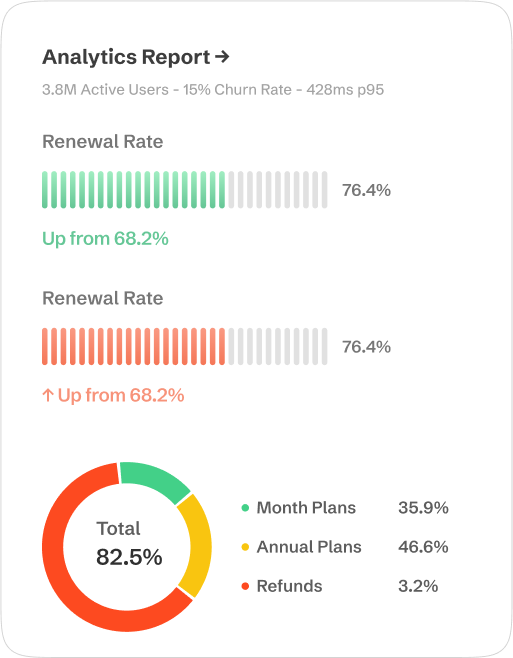Click the Active Users subtitle line

pos(213,90)
